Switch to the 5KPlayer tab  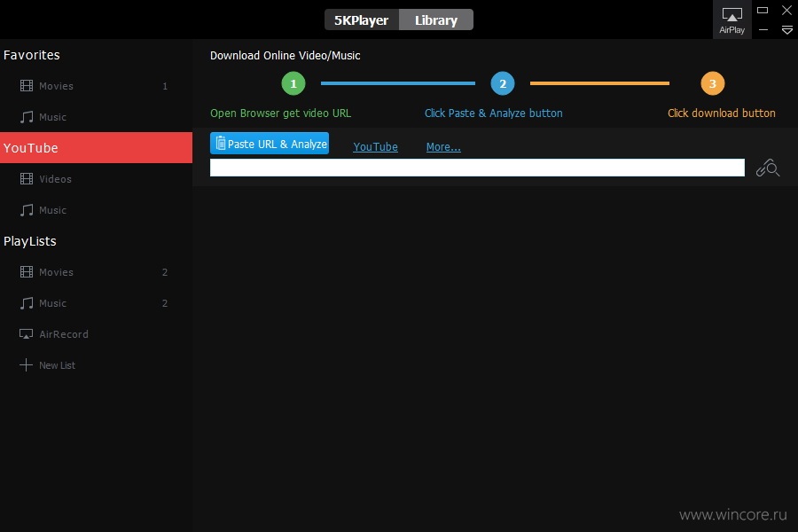click(362, 20)
